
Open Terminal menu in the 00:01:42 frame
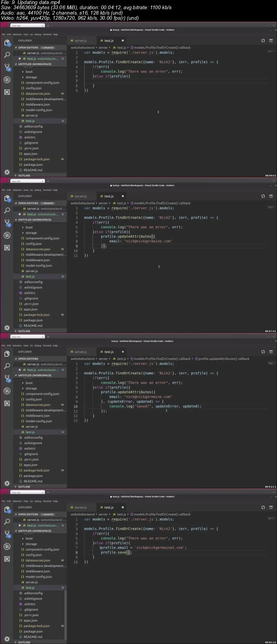click(x=47, y=190)
